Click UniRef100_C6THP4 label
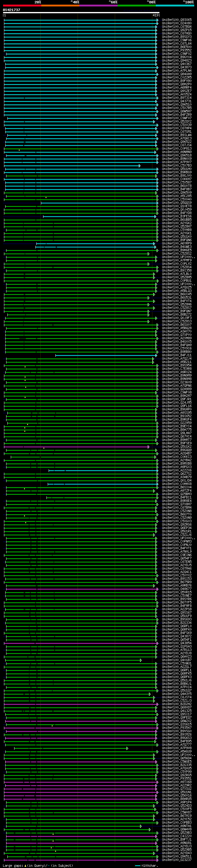Image resolution: width=197 pixels, height=868 pixels. tap(177, 128)
